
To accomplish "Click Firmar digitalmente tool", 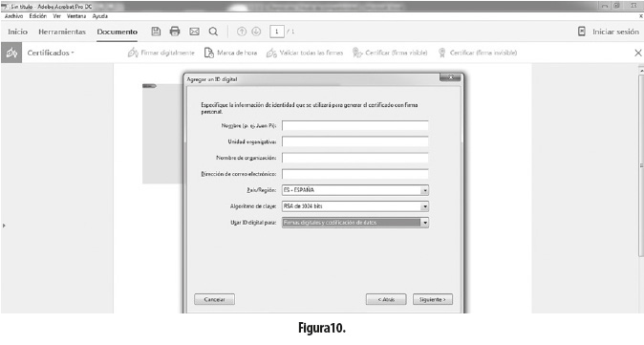I will click(x=161, y=53).
